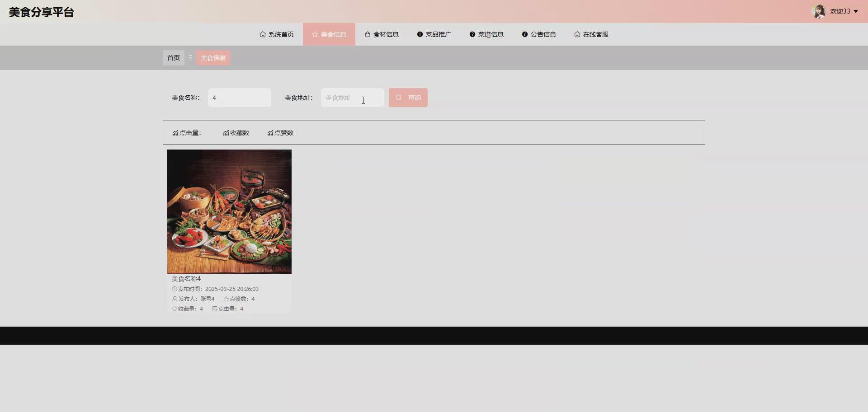Click the star icon on 美食信息 tab
Viewport: 868px width, 412px height.
pos(315,34)
